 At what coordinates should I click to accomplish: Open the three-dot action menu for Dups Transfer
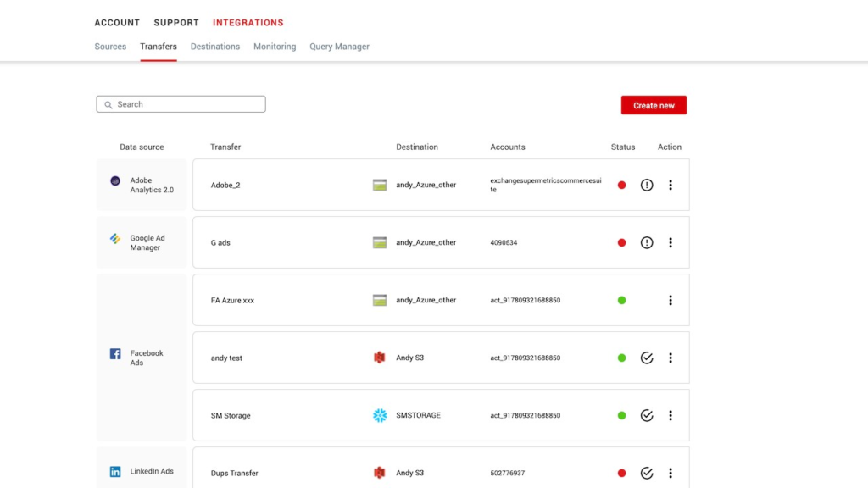[x=670, y=473]
